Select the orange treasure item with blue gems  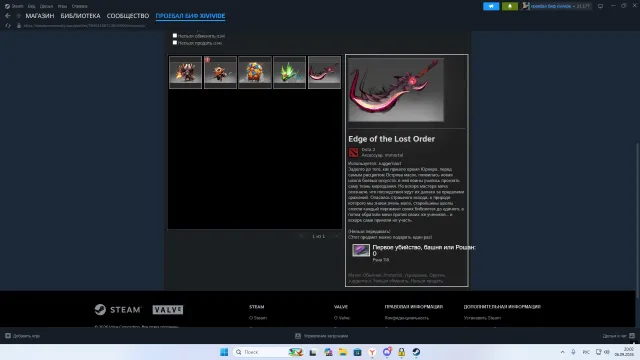[x=255, y=72]
